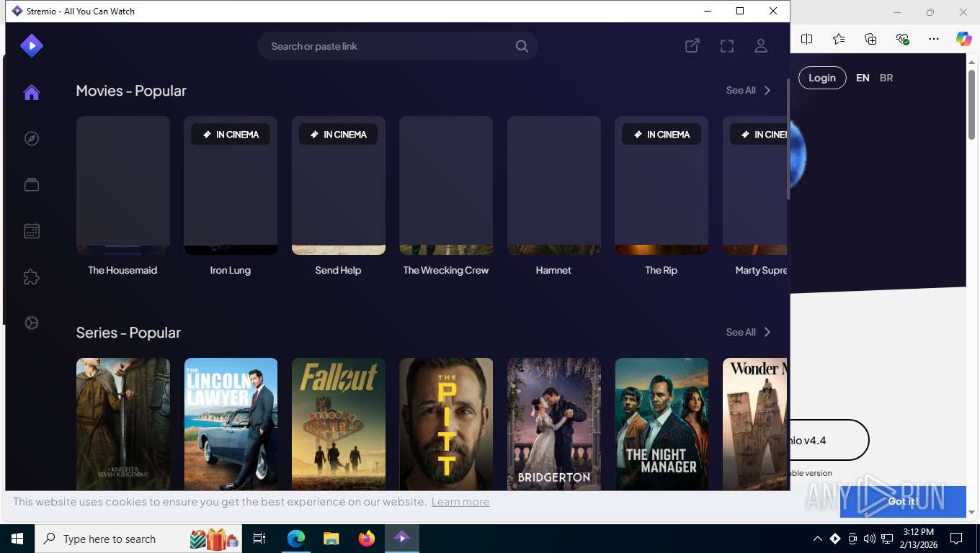Open Addons puzzle icon
The image size is (980, 553).
coord(32,277)
